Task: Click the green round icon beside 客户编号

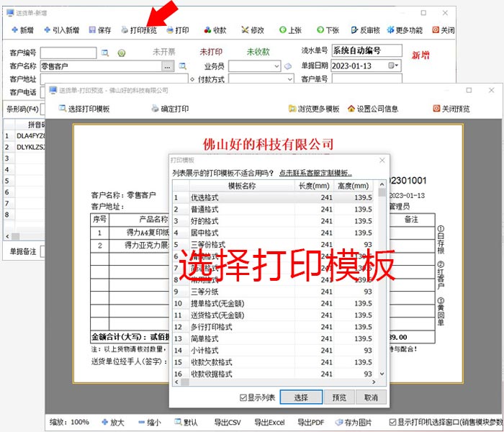Action: tap(122, 53)
